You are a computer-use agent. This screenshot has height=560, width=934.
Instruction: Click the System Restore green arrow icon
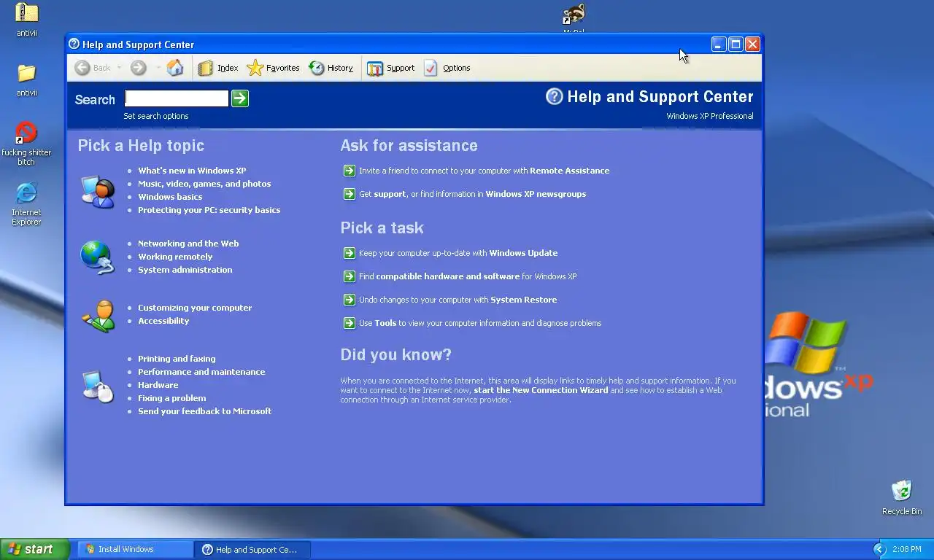click(x=349, y=300)
